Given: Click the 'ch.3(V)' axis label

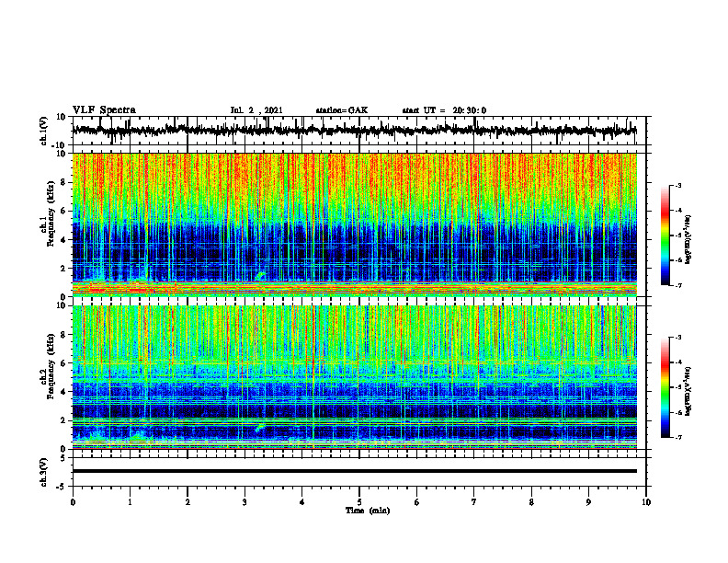Looking at the screenshot, I should coord(44,472).
